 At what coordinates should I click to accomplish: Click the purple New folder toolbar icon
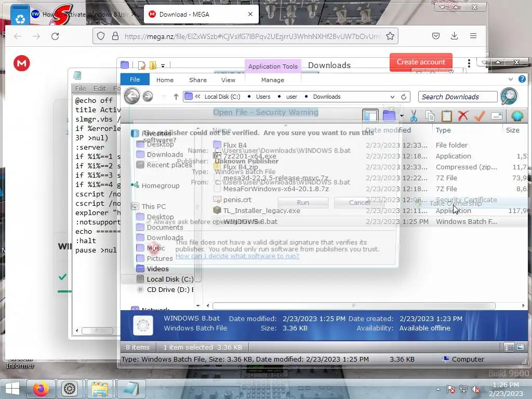pos(389,116)
